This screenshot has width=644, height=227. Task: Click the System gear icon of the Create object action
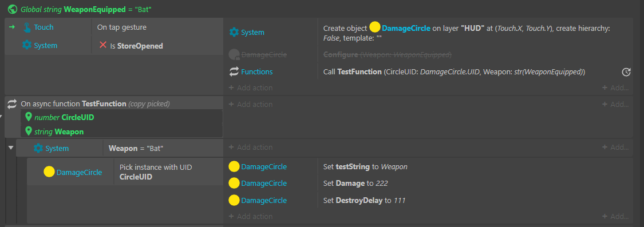tap(234, 32)
